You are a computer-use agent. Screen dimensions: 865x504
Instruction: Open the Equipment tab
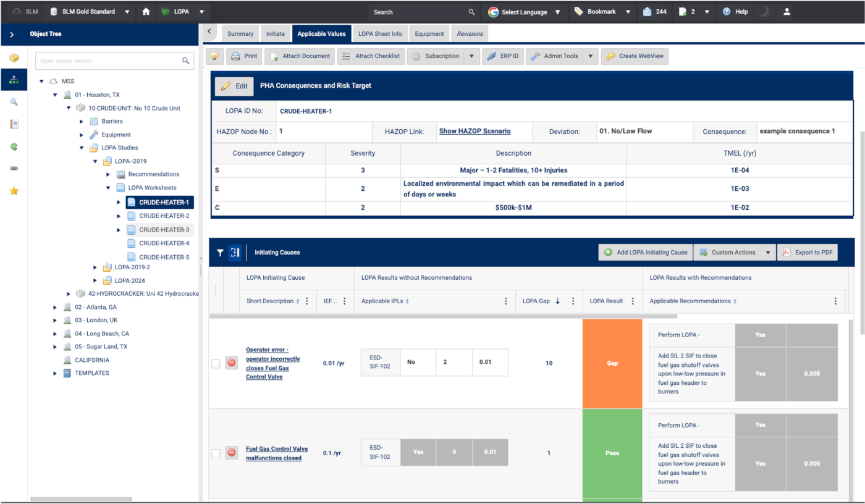(429, 33)
